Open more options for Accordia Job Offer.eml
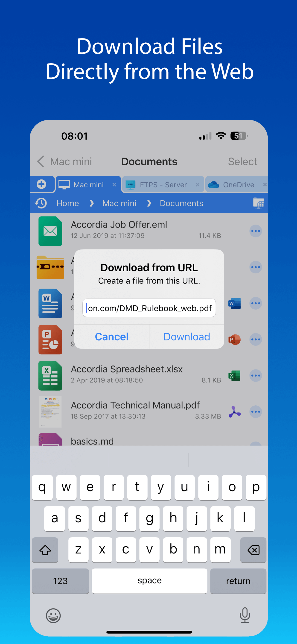This screenshot has width=297, height=644. tap(256, 231)
